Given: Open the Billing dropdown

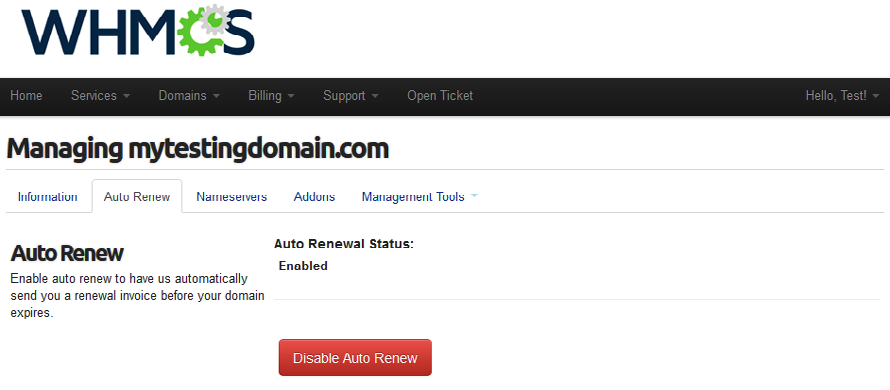Looking at the screenshot, I should [271, 96].
